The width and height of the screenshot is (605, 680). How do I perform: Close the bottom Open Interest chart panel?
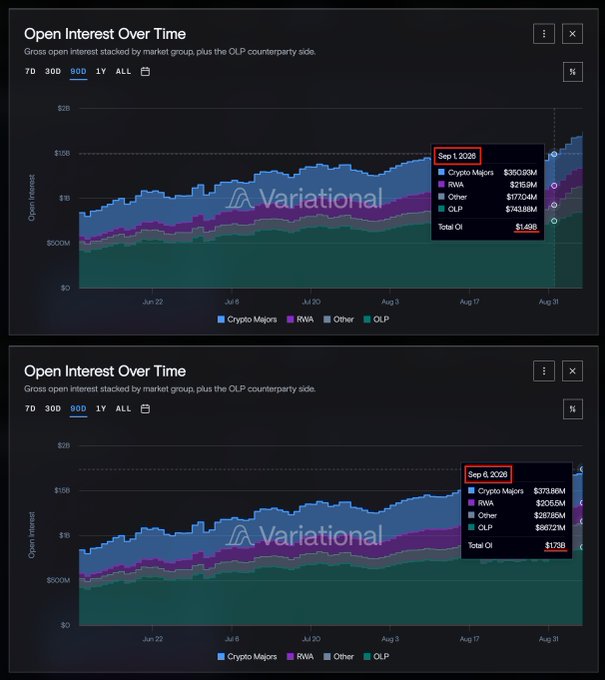tap(572, 371)
